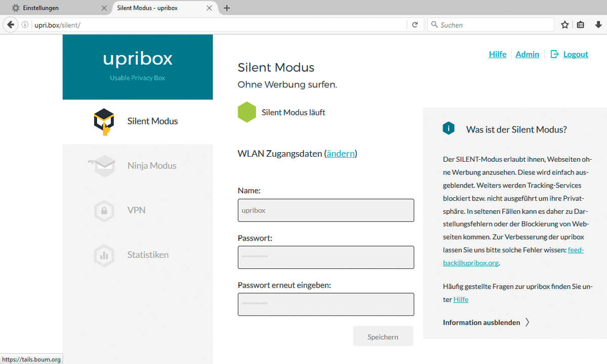Open the Hilfe link in the header
Viewport: 607px width, 364px height.
pyautogui.click(x=497, y=54)
